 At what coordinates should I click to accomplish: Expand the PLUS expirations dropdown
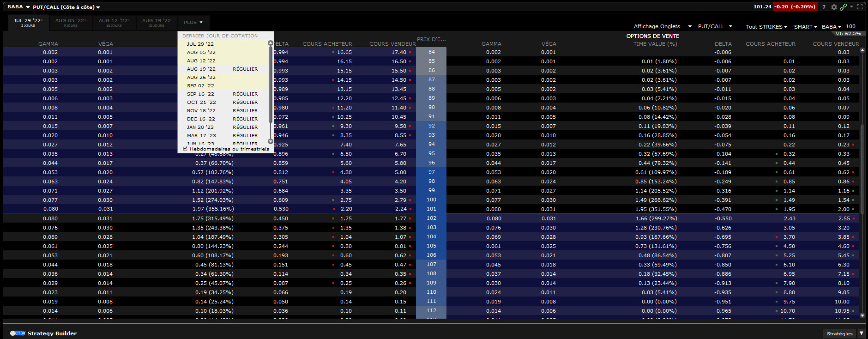193,22
